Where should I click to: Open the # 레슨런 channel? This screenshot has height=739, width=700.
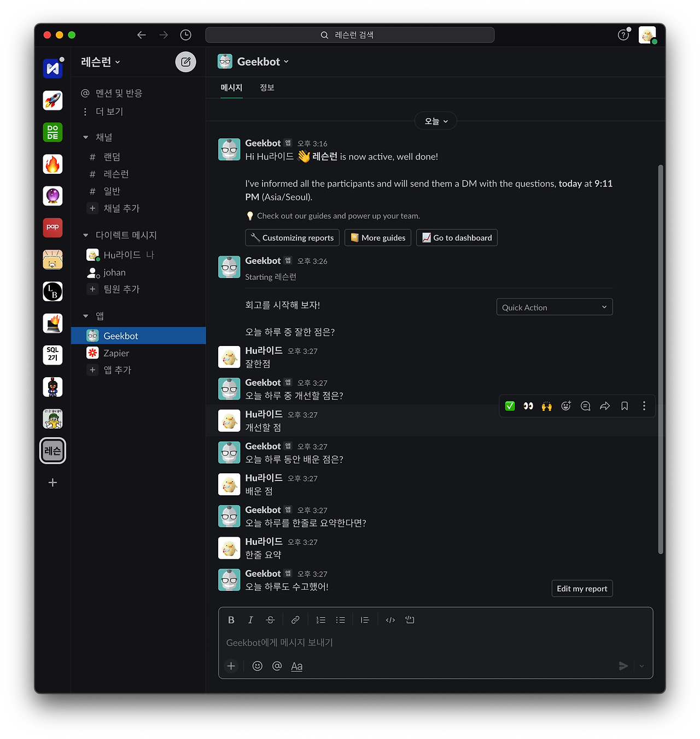[138, 174]
